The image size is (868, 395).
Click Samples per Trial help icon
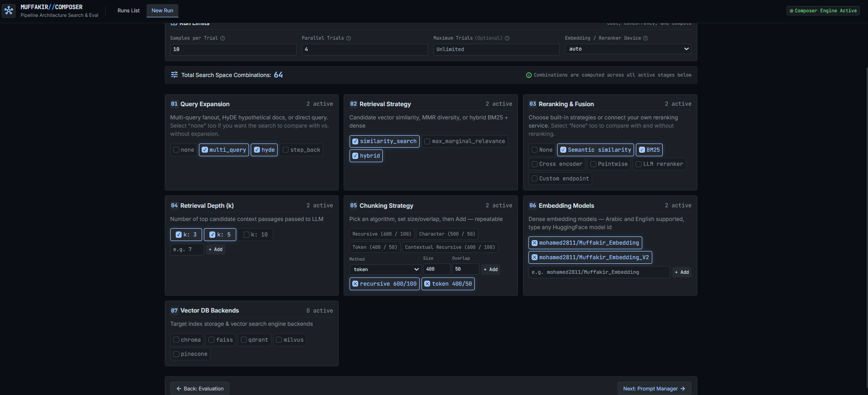[x=223, y=38]
